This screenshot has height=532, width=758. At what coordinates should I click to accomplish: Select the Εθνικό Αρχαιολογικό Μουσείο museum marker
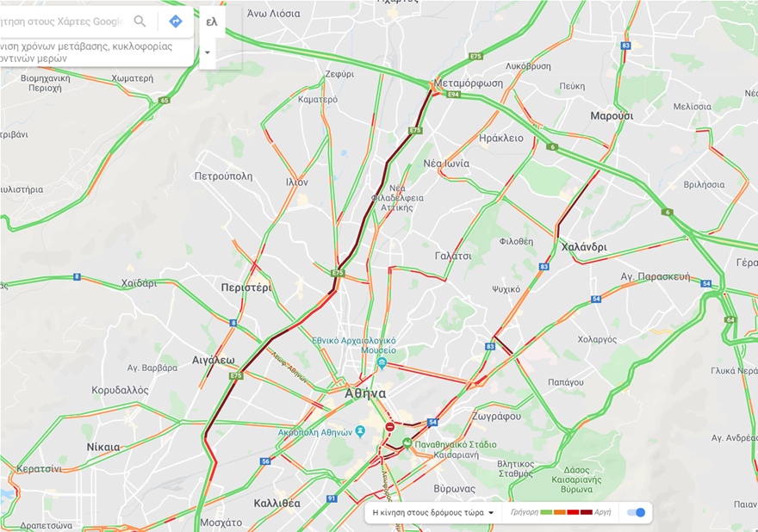(382, 363)
